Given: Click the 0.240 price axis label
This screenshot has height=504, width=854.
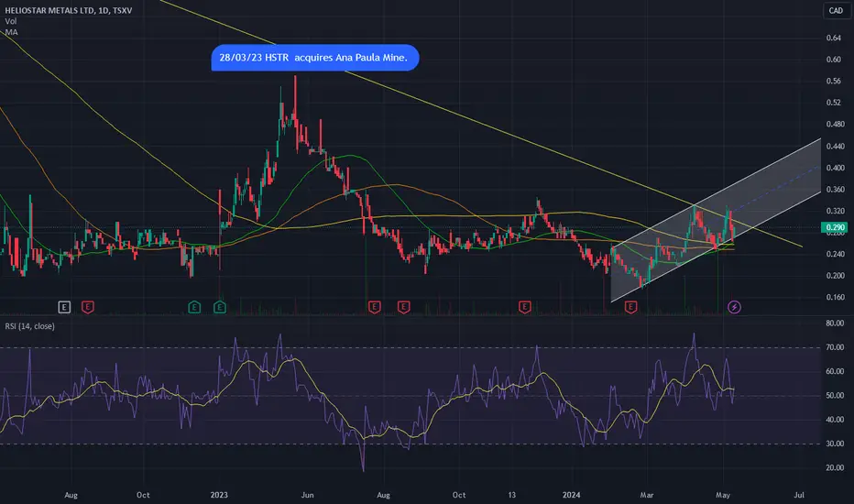Looking at the screenshot, I should pos(836,254).
